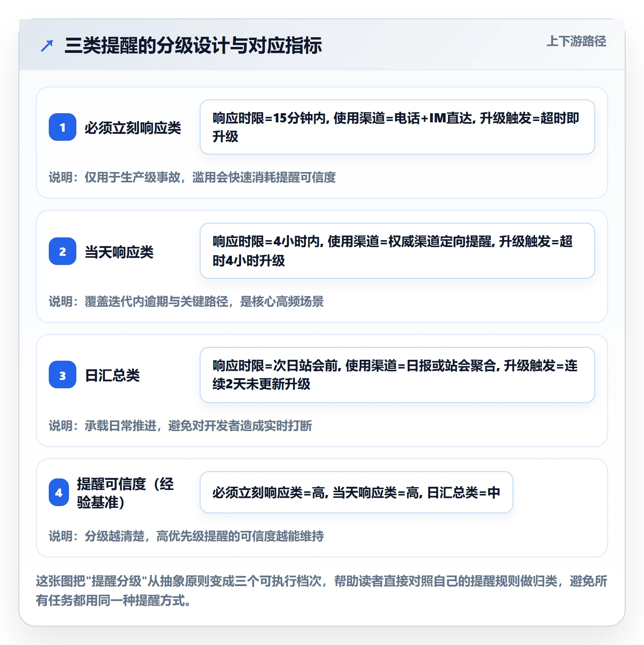
Task: Click the number 3 badge
Action: tap(63, 375)
